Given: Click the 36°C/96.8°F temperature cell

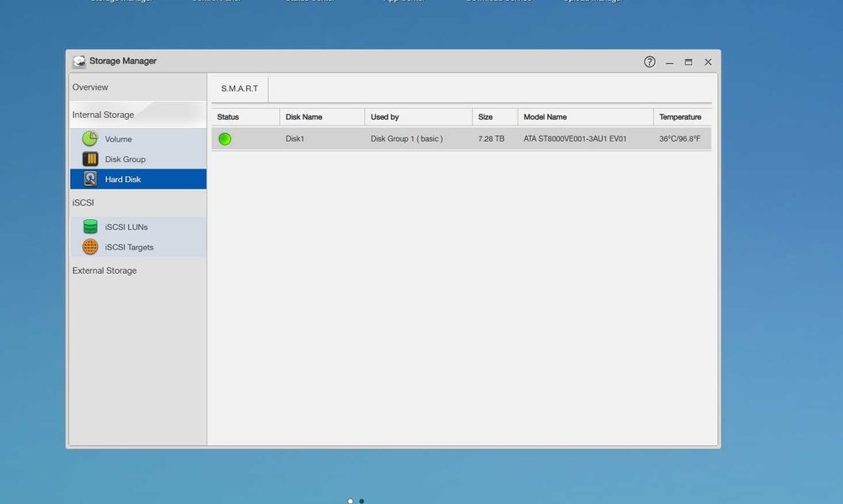Looking at the screenshot, I should (679, 138).
